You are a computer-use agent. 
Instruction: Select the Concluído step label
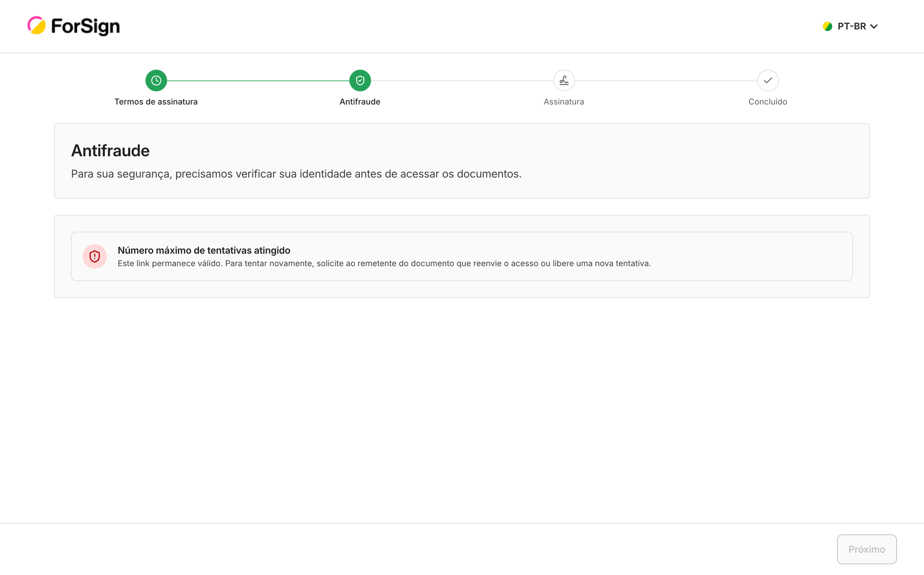pos(768,101)
